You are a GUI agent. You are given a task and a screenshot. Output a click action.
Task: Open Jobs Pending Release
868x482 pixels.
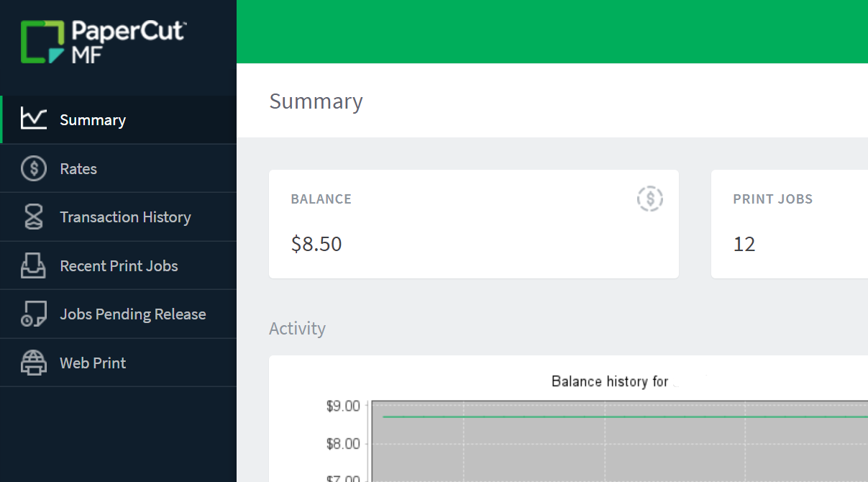pos(118,314)
